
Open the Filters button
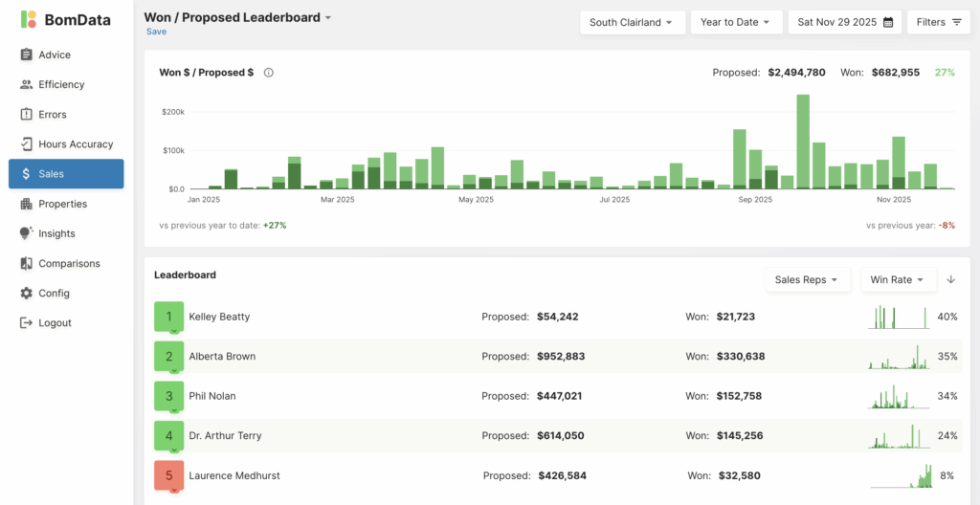(x=938, y=22)
